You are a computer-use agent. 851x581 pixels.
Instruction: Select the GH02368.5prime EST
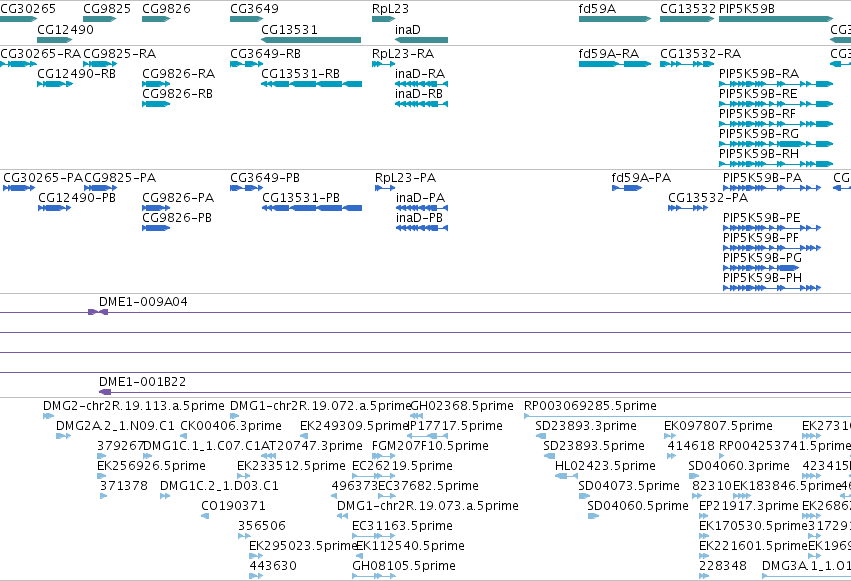[416, 416]
